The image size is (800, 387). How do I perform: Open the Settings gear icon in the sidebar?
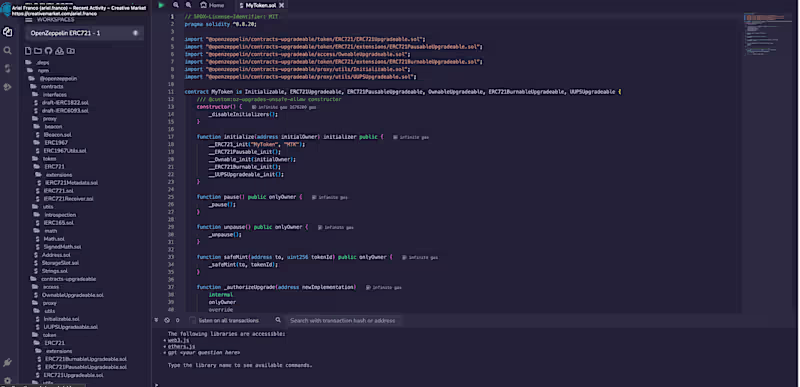click(8, 380)
